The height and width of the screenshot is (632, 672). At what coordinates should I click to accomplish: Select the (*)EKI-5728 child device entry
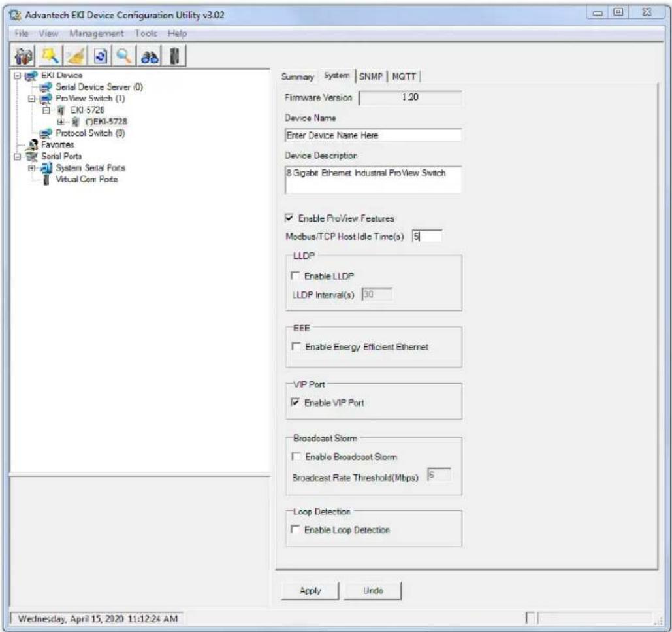(x=106, y=122)
